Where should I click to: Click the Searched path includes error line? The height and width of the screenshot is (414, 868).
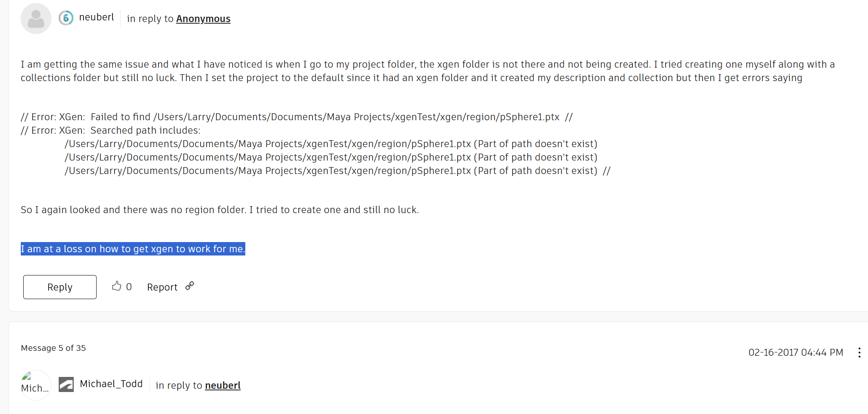pyautogui.click(x=111, y=130)
